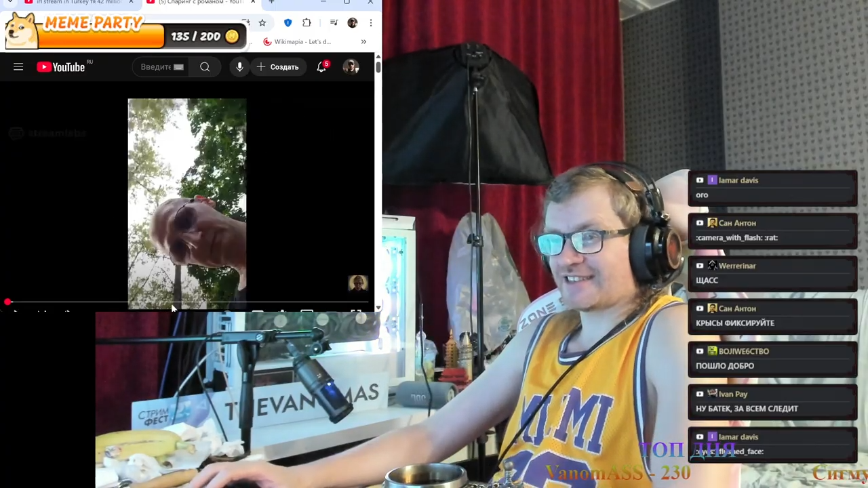Click the Meme Party gold coin icon
The image size is (868, 488).
(x=232, y=36)
